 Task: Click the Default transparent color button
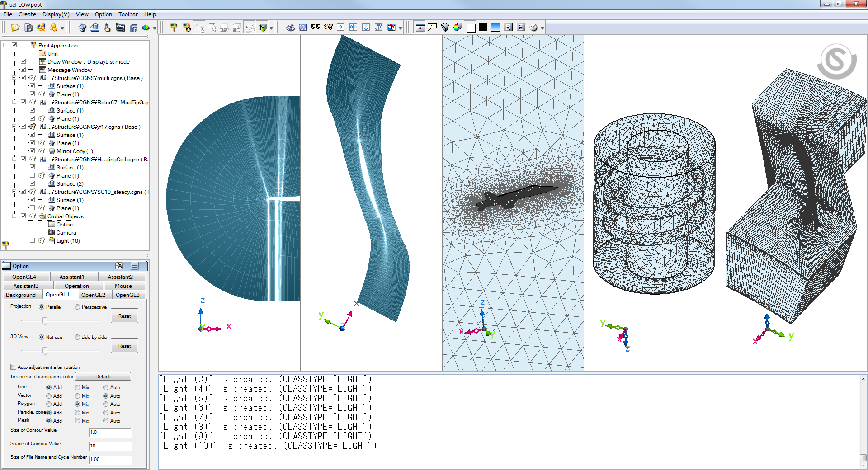coord(103,376)
